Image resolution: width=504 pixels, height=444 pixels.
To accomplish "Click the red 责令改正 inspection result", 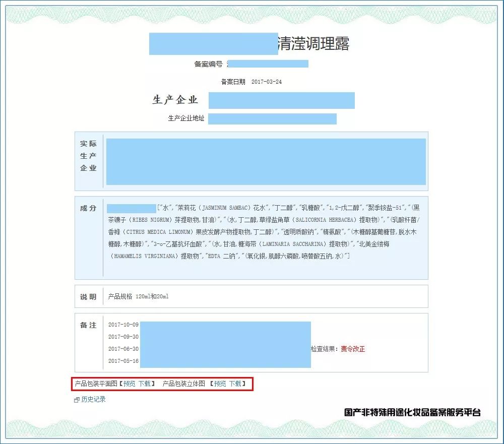I will (x=353, y=348).
